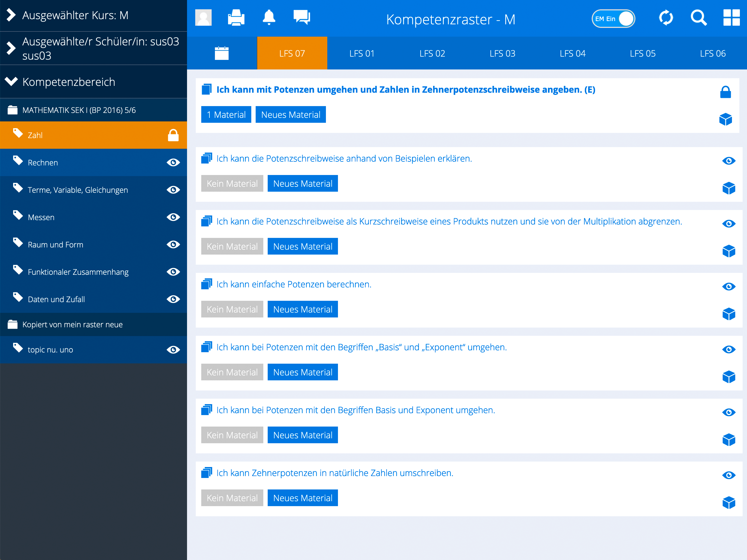
Task: Click Neues Material under Zehnerpotenzen umschreiben
Action: point(303,498)
